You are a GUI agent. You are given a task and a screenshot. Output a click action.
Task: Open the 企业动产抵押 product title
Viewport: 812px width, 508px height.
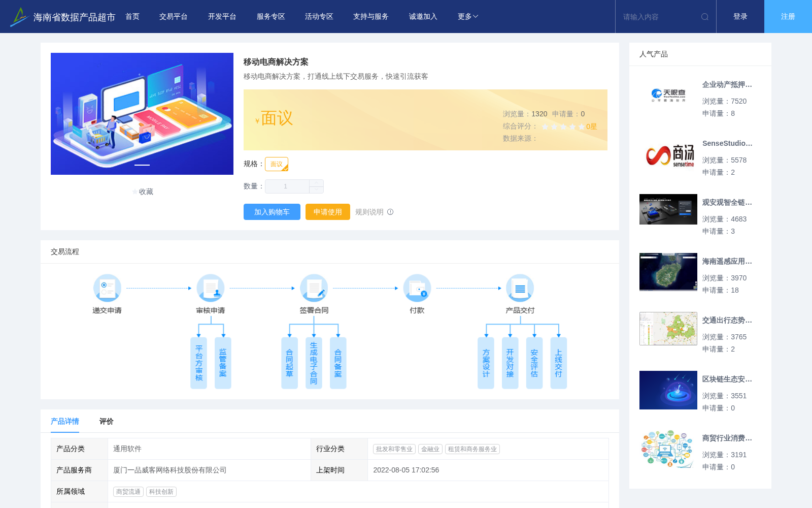pyautogui.click(x=727, y=84)
